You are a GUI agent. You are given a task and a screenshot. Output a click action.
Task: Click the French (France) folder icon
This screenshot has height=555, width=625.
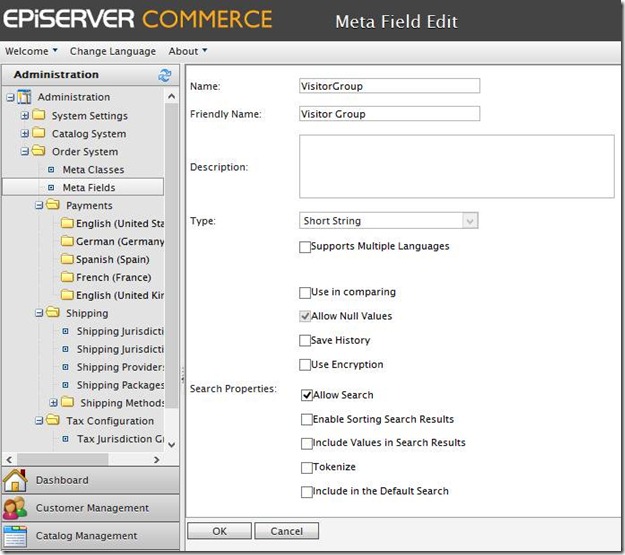[x=67, y=277]
